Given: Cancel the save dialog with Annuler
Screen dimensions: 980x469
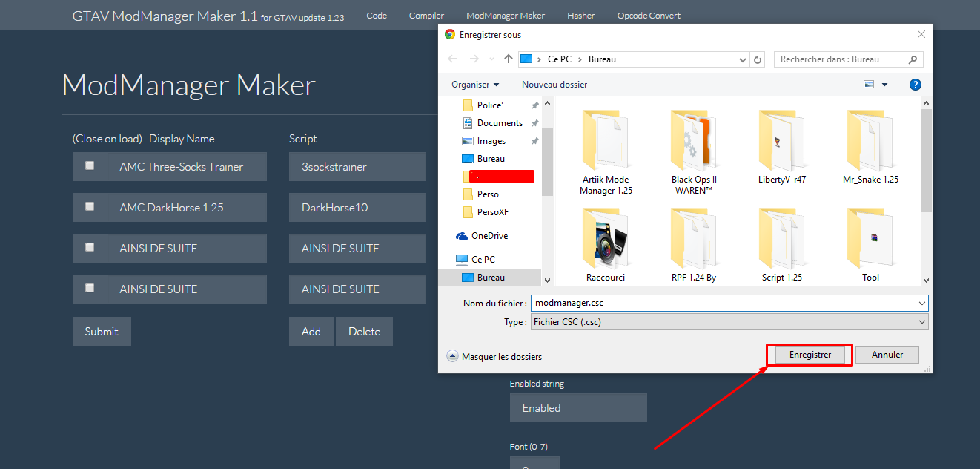Looking at the screenshot, I should coord(887,355).
